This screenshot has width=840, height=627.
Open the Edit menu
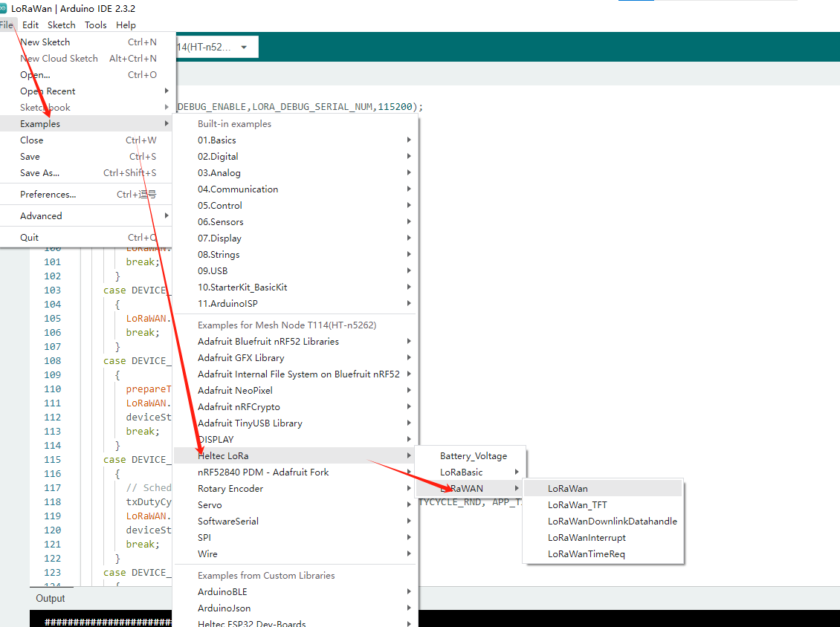[x=30, y=25]
